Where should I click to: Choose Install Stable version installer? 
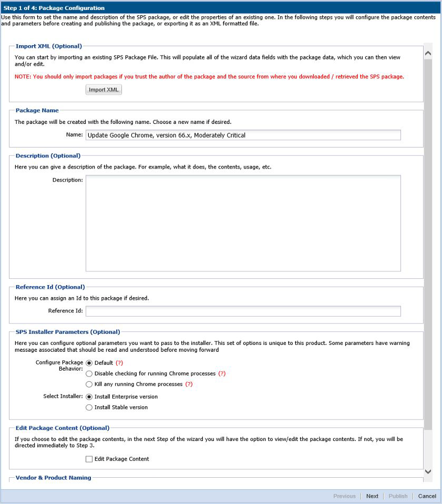[89, 407]
